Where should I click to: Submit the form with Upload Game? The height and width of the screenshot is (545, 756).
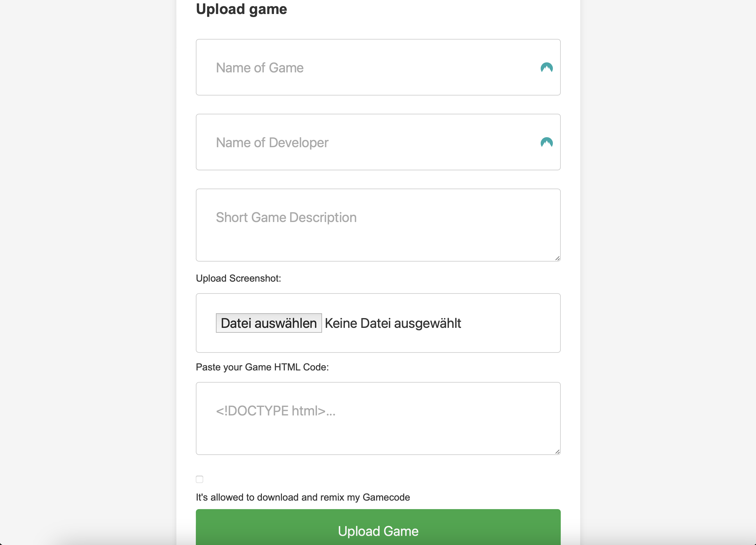[378, 531]
